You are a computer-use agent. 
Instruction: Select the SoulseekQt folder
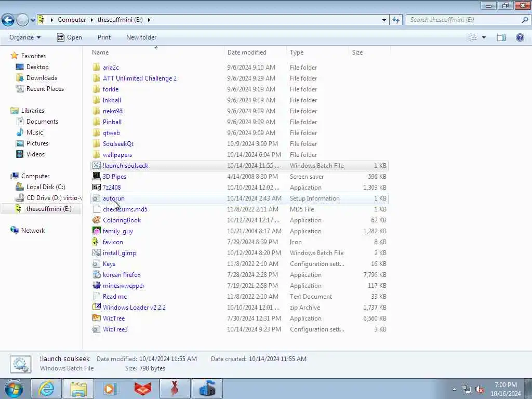coord(118,144)
